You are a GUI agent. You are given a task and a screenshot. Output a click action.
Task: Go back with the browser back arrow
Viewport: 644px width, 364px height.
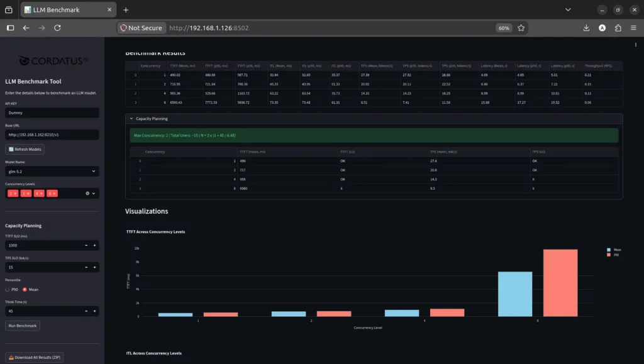(x=26, y=28)
